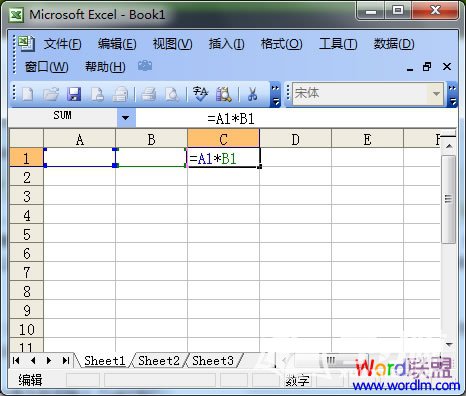
Task: Open the 帮助(H) menu
Action: click(105, 67)
